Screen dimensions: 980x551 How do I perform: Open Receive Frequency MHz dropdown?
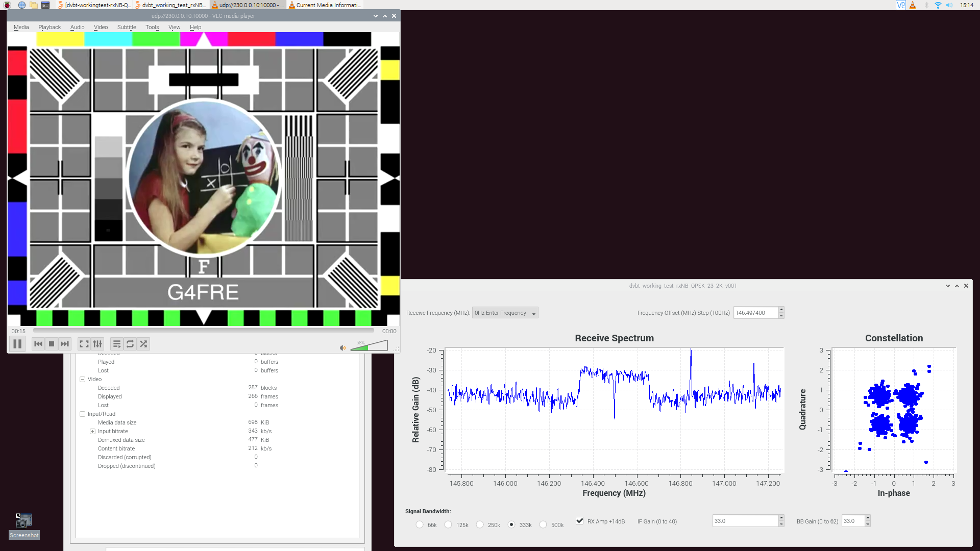(504, 312)
